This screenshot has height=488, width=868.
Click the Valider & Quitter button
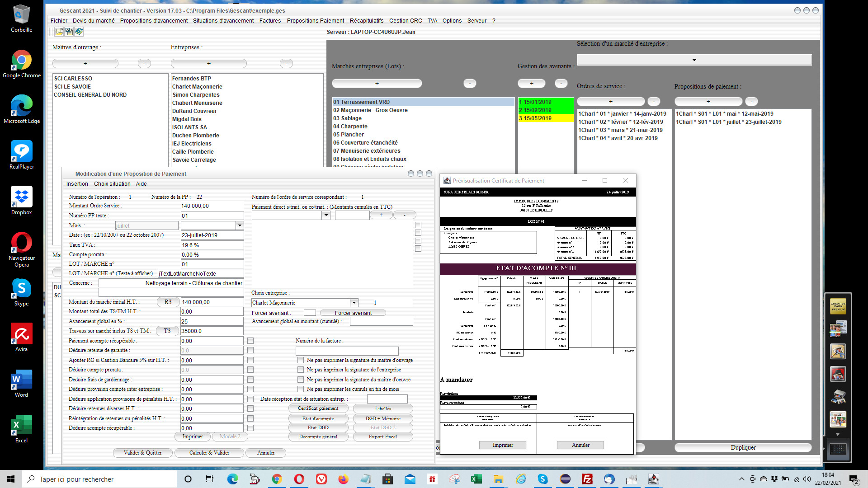[143, 453]
